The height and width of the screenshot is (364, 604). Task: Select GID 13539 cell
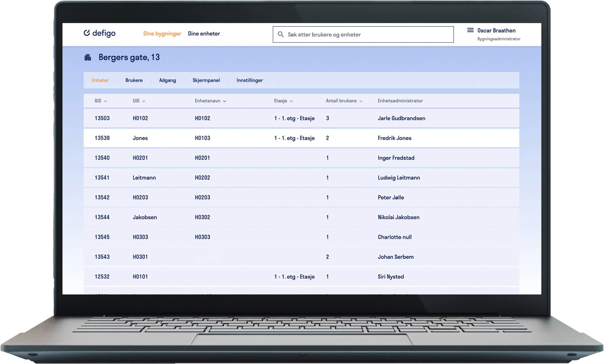tap(102, 138)
